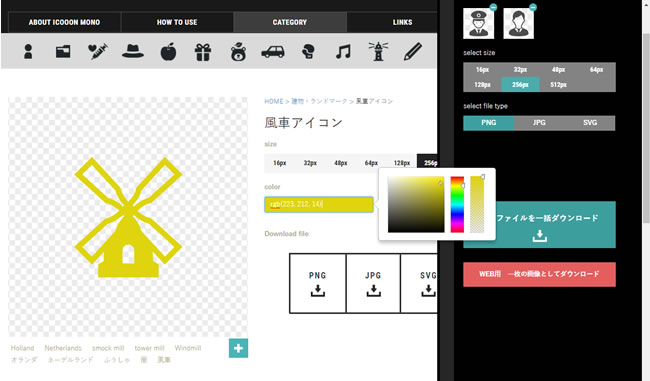This screenshot has width=650, height=381.
Task: Select the JPG file type in the sidebar
Action: 539,123
